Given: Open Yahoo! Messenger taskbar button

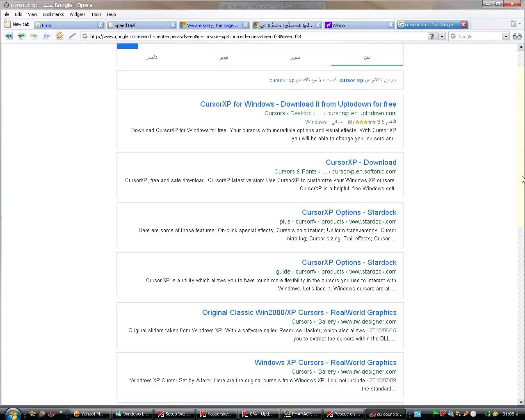Looking at the screenshot, I should [90, 414].
